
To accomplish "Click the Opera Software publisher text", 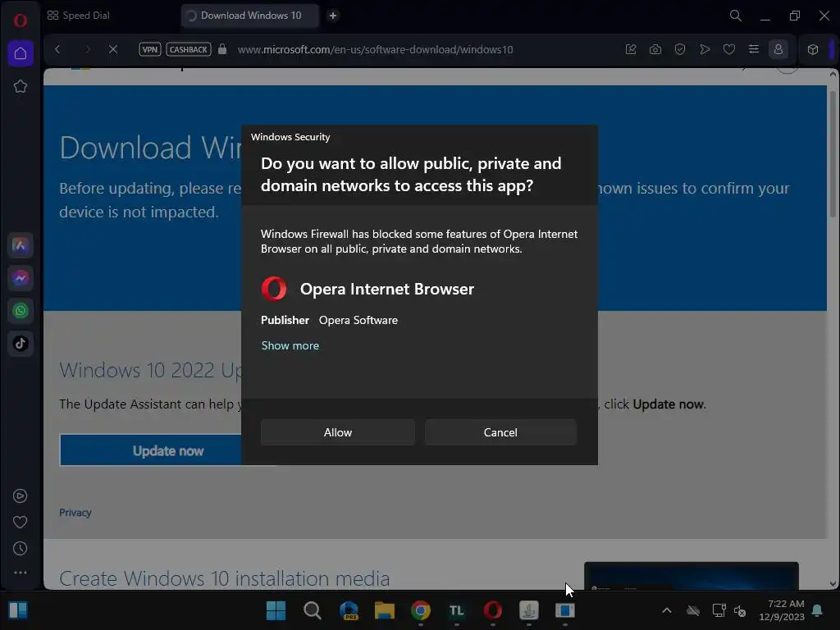I will [x=358, y=321].
